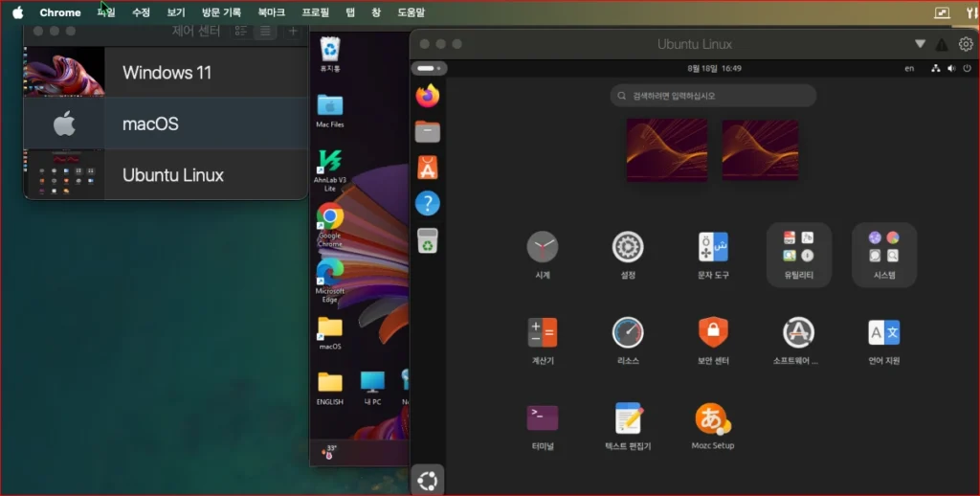Switch Control Center to list view

(x=266, y=31)
